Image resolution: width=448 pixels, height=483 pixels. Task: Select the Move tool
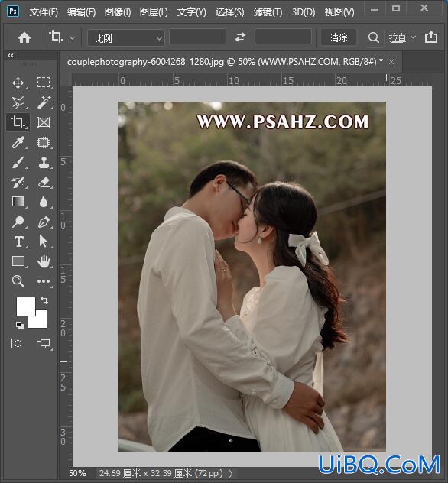pos(18,83)
